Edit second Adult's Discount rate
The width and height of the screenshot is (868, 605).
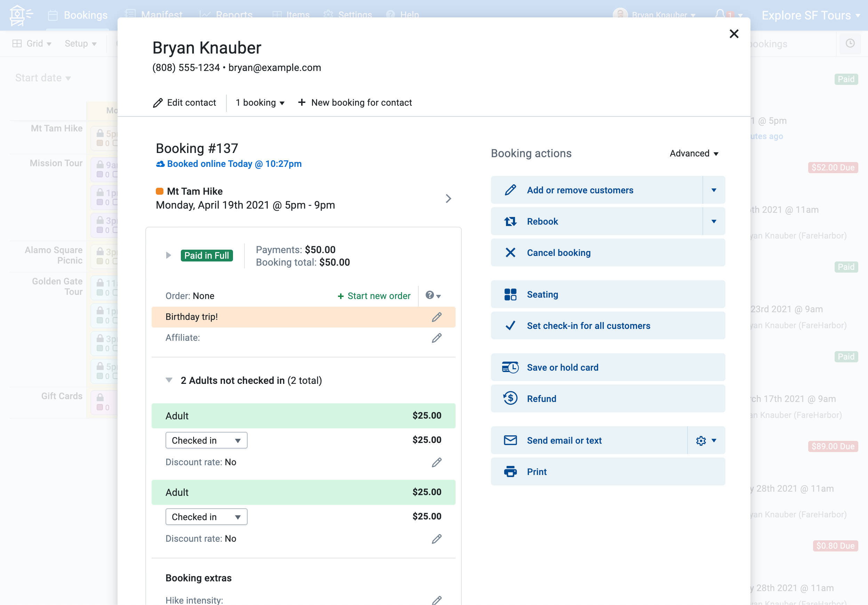437,539
